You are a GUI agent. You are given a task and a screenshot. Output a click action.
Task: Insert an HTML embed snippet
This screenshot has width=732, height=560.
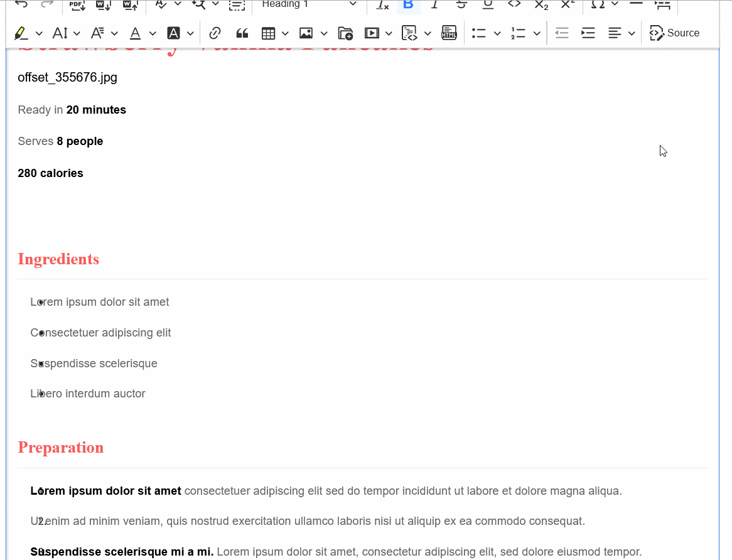pyautogui.click(x=449, y=33)
